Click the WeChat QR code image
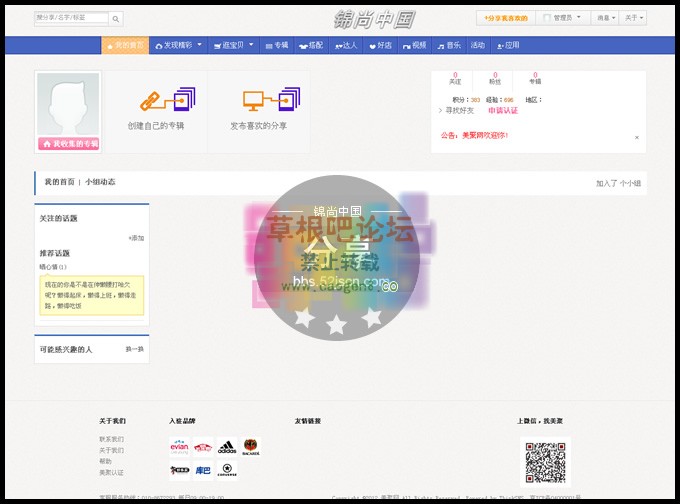 [x=545, y=461]
